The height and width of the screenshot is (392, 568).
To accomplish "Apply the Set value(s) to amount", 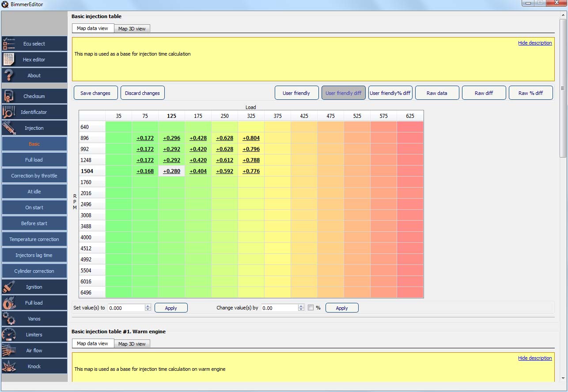I will (x=171, y=308).
